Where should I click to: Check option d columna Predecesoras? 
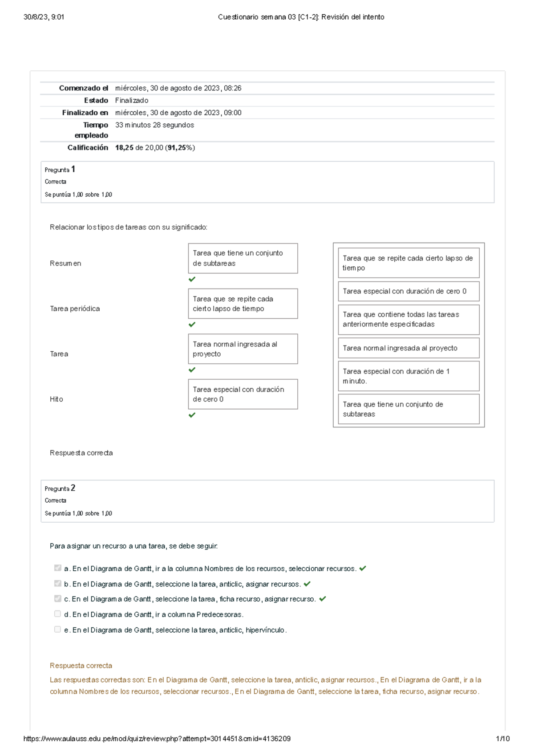(57, 614)
